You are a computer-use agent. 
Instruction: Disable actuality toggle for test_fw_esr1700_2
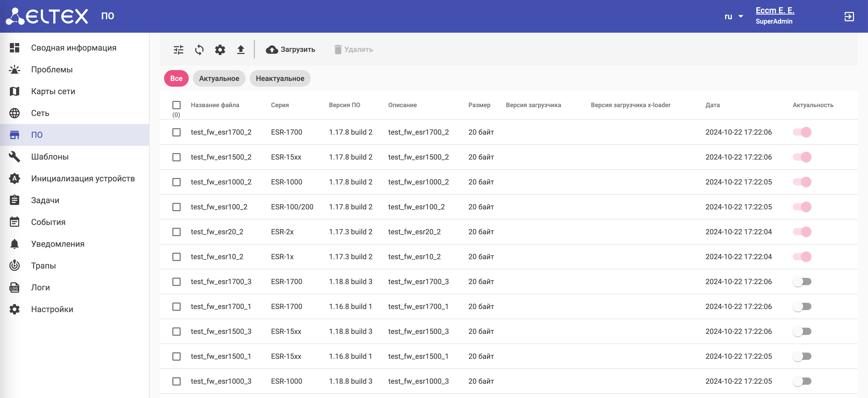point(802,132)
